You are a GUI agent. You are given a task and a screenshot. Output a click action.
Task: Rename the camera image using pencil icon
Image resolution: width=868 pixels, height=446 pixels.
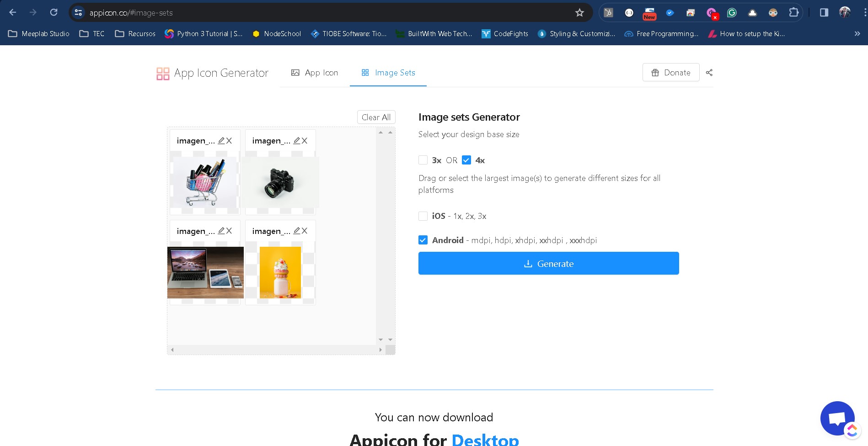click(297, 141)
